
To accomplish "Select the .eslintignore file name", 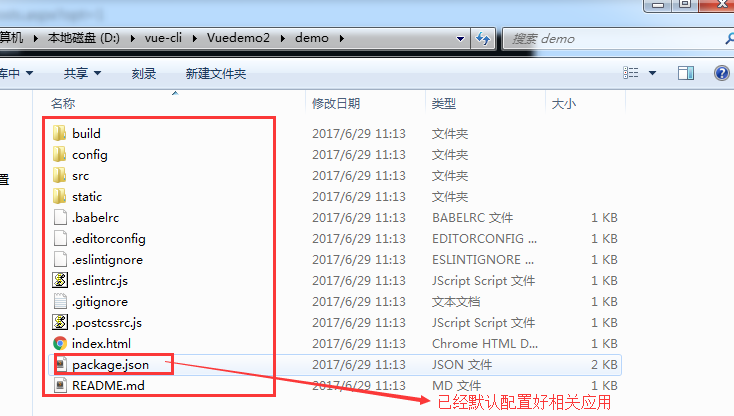I will [x=107, y=260].
